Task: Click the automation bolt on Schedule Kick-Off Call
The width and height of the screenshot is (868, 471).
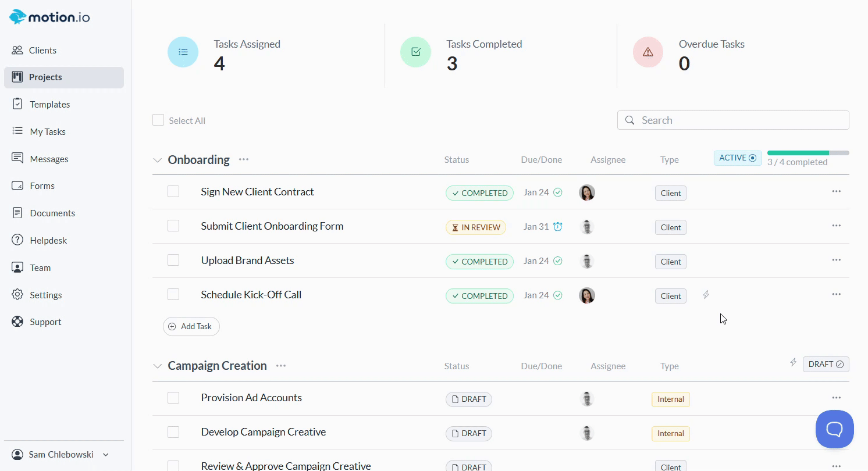Action: tap(706, 295)
